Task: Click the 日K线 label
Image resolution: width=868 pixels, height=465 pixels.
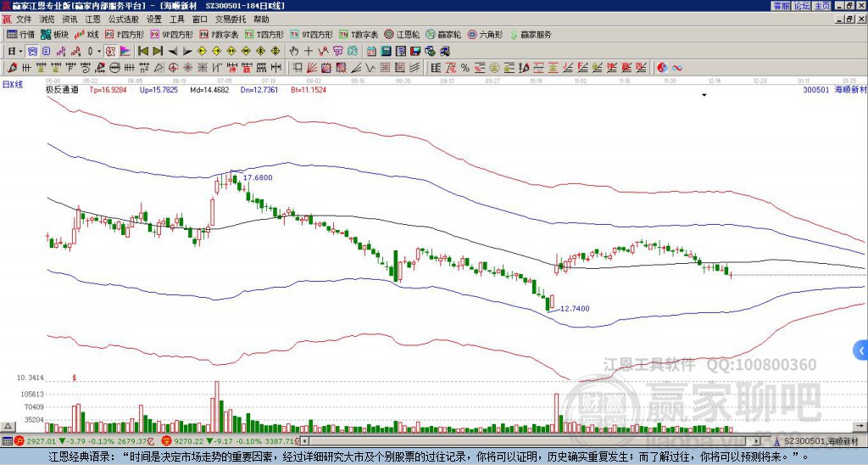Action: [13, 85]
